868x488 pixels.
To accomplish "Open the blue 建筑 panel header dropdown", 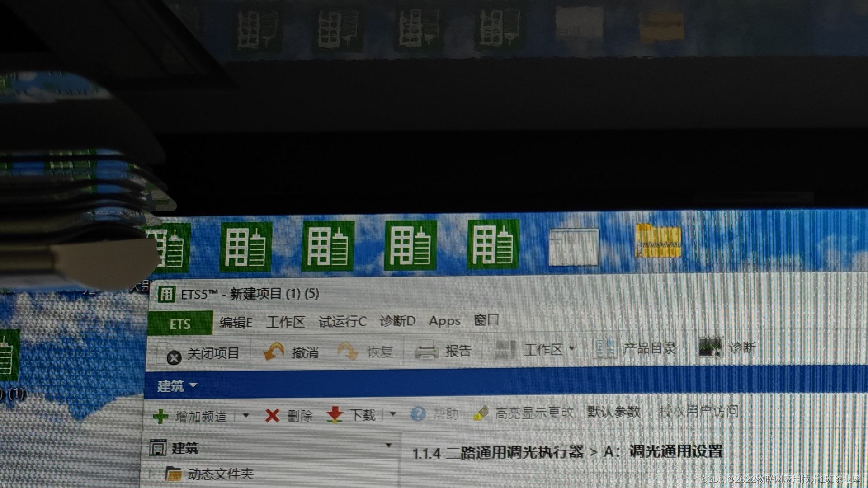I will pyautogui.click(x=193, y=385).
